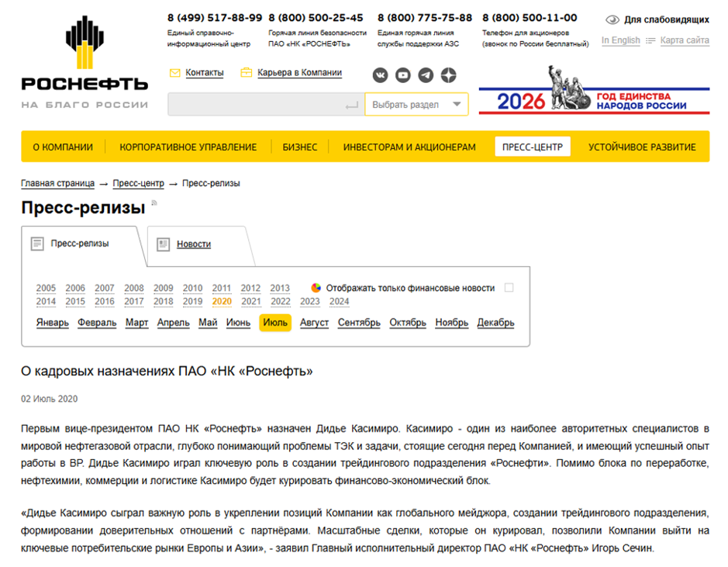Go to Пресс-центр breadcrumb link
The width and height of the screenshot is (728, 567).
tap(138, 183)
